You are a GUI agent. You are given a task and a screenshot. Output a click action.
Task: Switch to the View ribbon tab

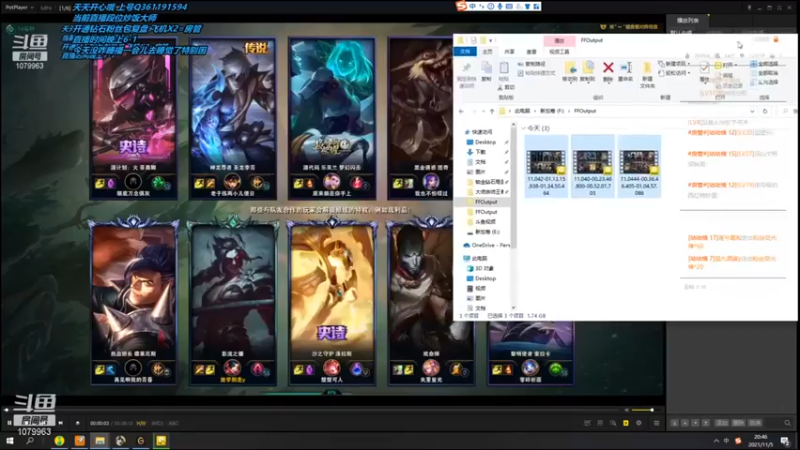531,52
